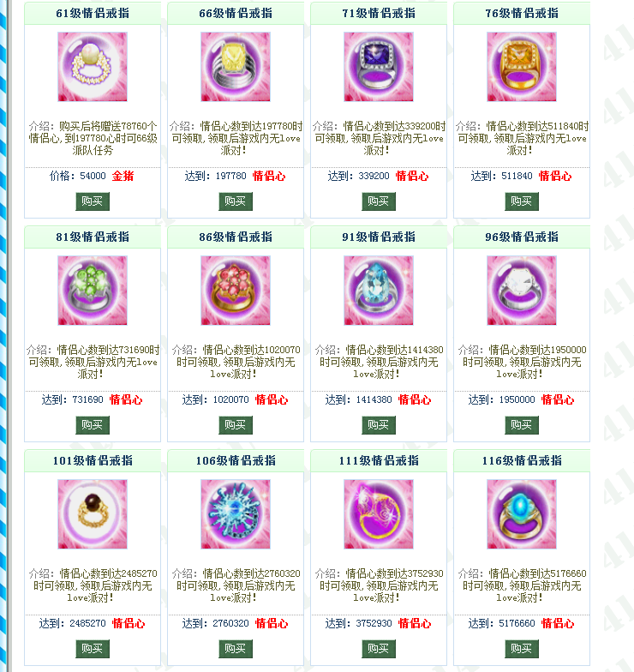Click the 71级 purple sapphire ring icon
This screenshot has width=634, height=672.
[379, 67]
